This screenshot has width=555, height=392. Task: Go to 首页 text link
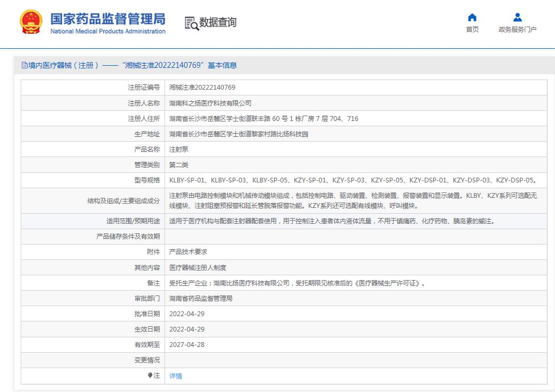pyautogui.click(x=472, y=29)
